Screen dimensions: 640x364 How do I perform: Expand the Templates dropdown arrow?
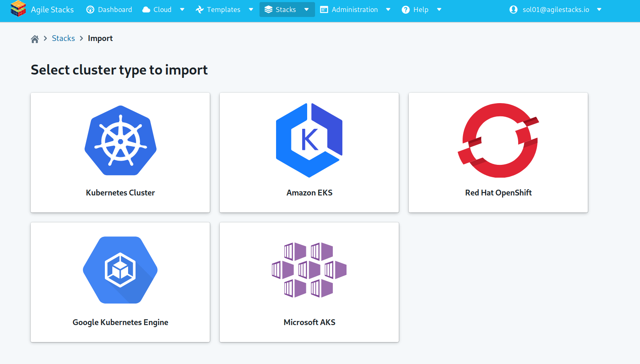pyautogui.click(x=251, y=10)
